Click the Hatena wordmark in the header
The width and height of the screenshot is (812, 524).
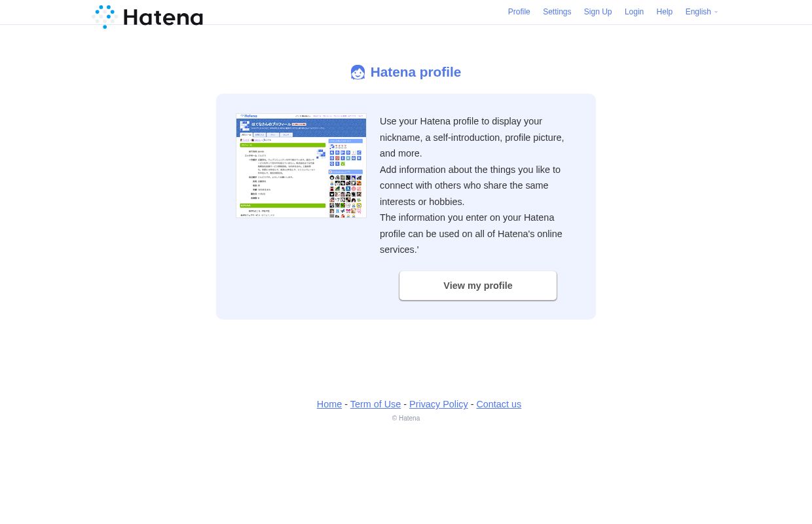pyautogui.click(x=163, y=18)
